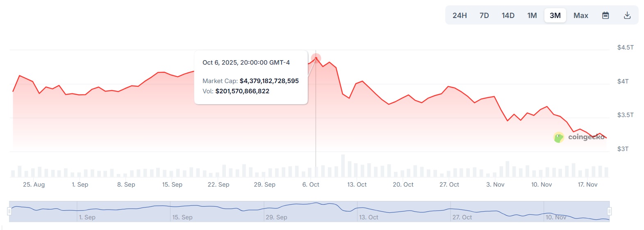The width and height of the screenshot is (644, 230).
Task: Show the Max time range
Action: tap(580, 16)
